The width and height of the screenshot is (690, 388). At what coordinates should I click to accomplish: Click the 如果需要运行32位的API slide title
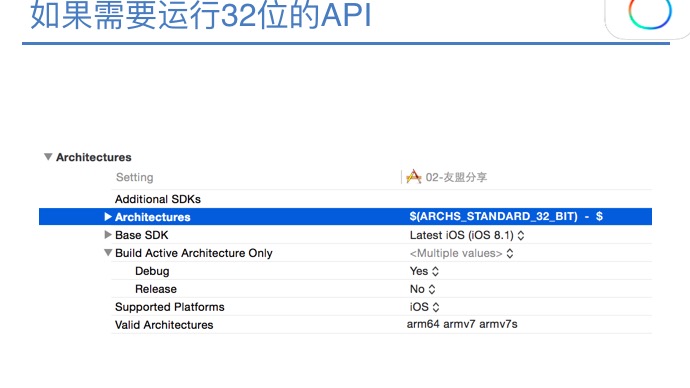point(201,15)
